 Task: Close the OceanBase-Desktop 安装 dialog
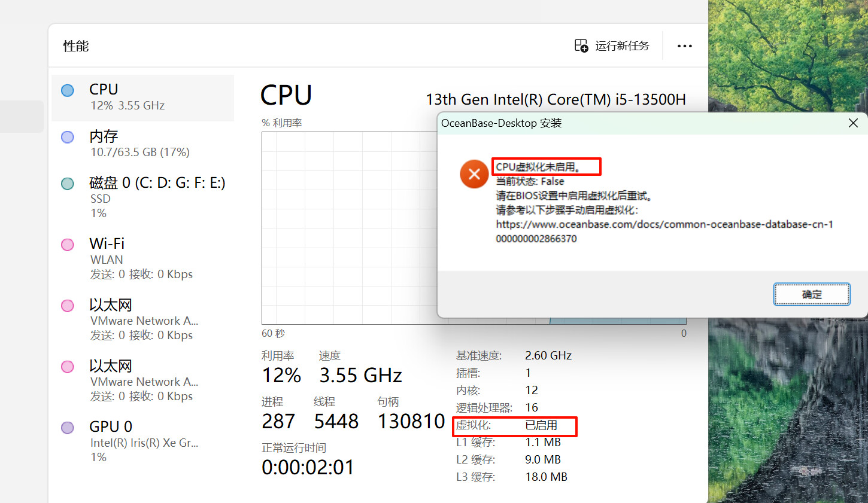coord(853,123)
